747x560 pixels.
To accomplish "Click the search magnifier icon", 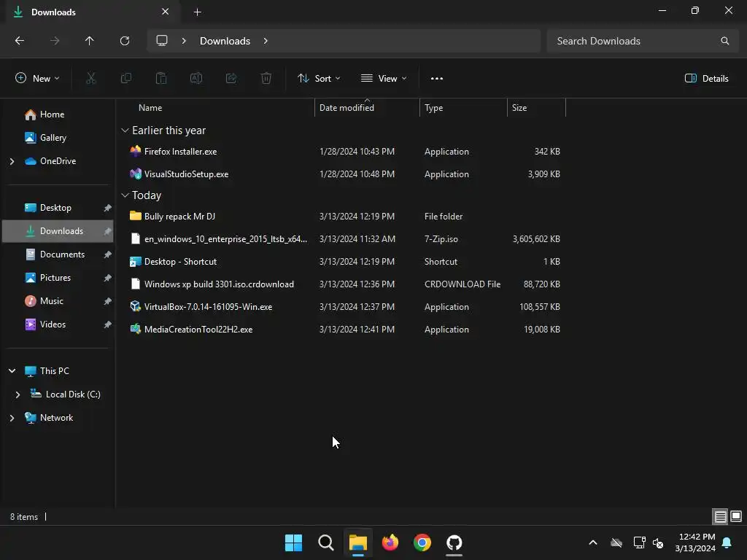I will click(724, 41).
